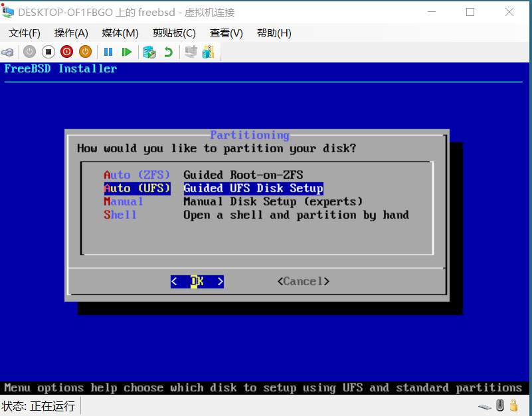Click the virtual machine connection title icon
Image resolution: width=532 pixels, height=416 pixels.
[x=7, y=12]
